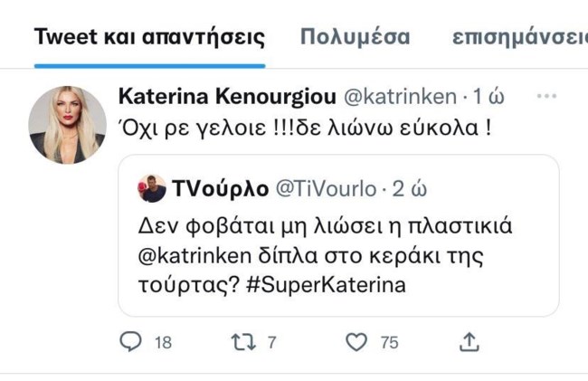Open Katerina Kenourgiou's profile avatar

coord(68,125)
